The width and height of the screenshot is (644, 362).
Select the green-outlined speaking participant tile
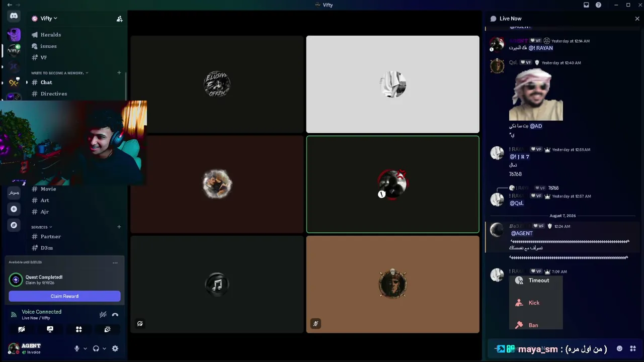(x=392, y=185)
